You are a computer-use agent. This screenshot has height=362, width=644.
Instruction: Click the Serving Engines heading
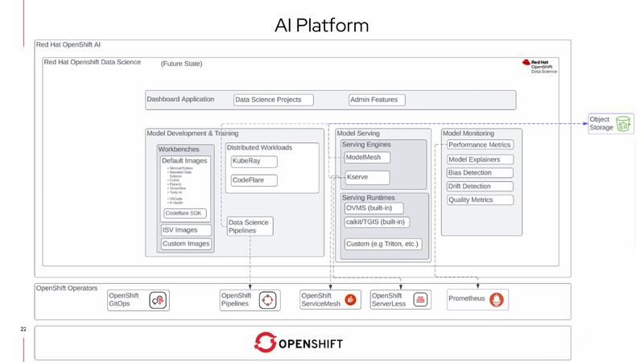tap(366, 145)
